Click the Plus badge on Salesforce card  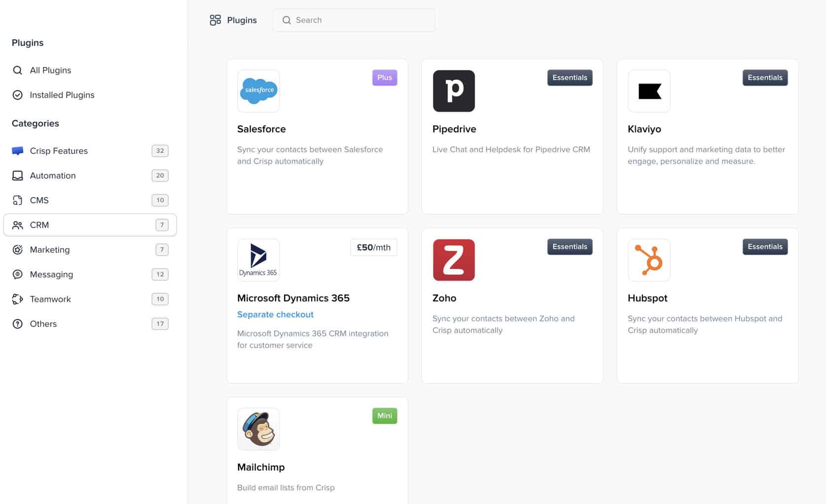pos(384,78)
